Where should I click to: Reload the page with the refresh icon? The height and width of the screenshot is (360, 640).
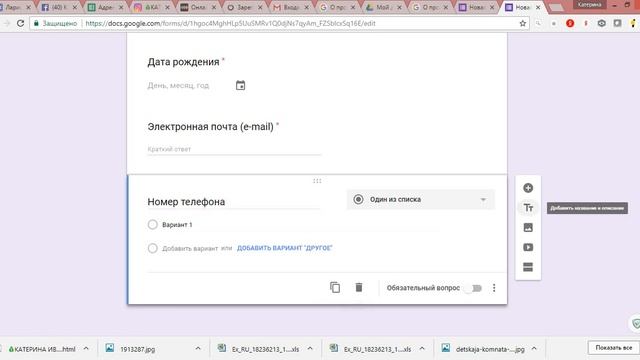20,23
